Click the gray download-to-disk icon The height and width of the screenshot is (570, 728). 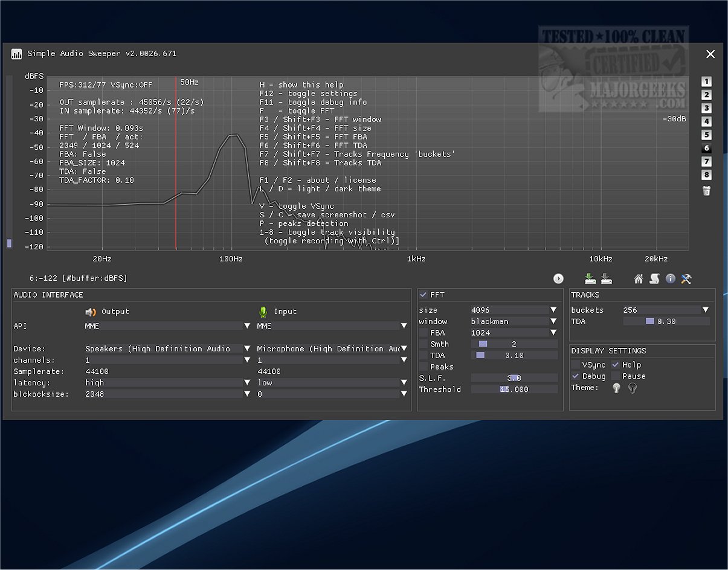[x=607, y=278]
